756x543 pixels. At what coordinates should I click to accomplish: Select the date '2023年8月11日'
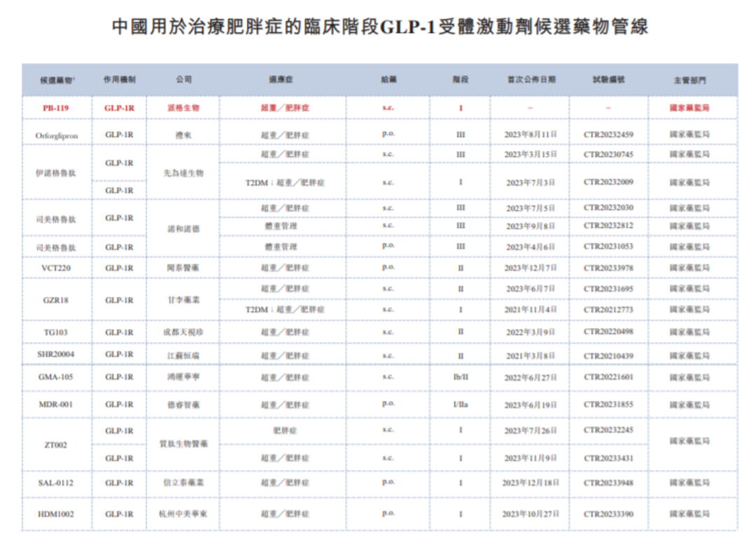[x=531, y=134]
